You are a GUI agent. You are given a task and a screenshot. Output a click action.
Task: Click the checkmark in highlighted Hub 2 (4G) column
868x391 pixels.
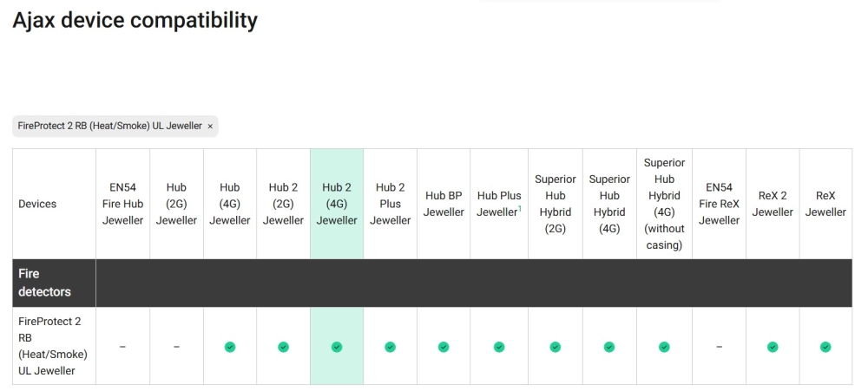(x=337, y=347)
